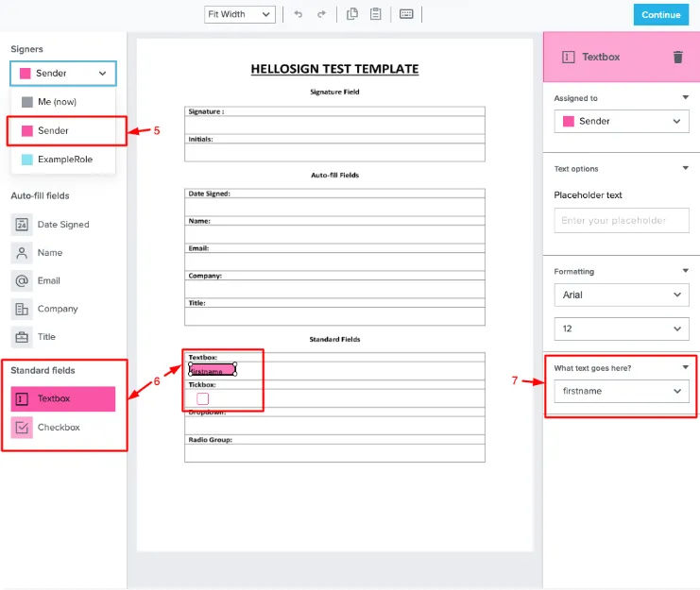Click the 'Auto-fill Fields' document heading
This screenshot has width=700, height=590.
(x=334, y=176)
